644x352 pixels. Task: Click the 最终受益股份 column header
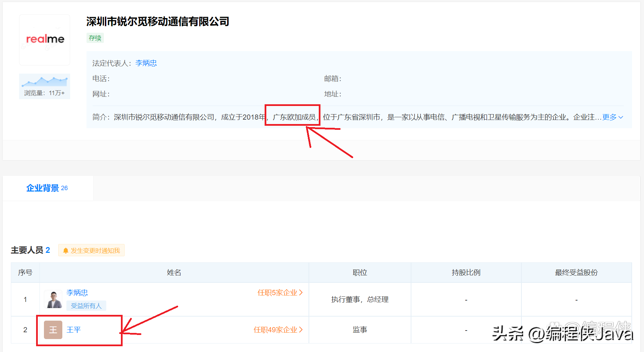click(576, 273)
